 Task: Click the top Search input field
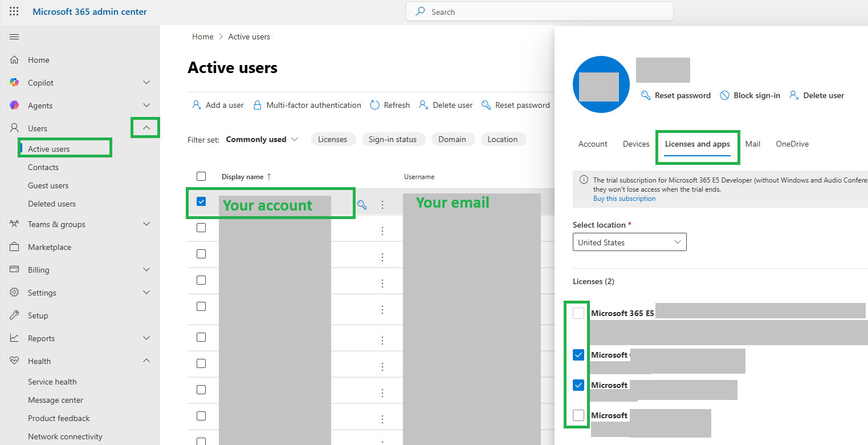[539, 11]
